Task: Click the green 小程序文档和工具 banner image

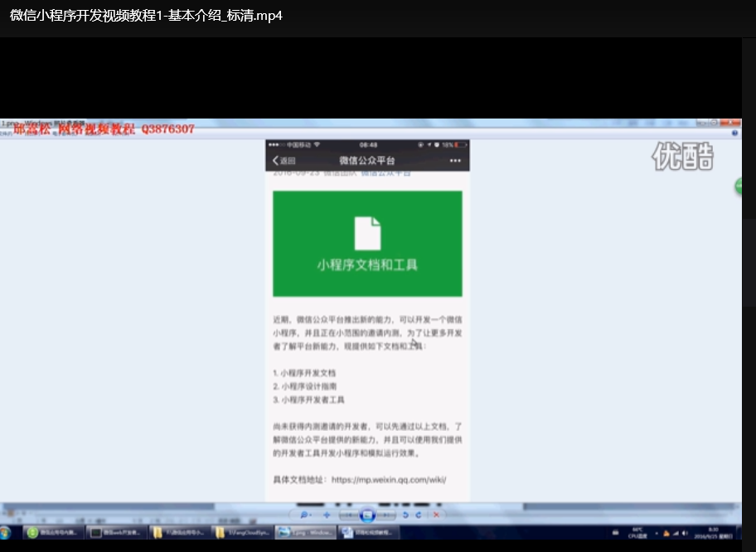Action: (x=367, y=244)
